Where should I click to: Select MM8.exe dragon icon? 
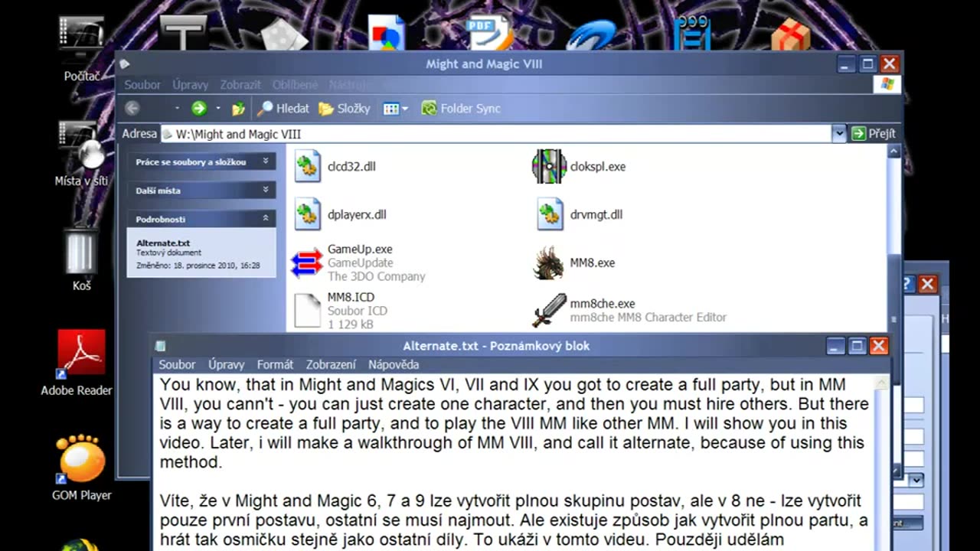click(549, 263)
